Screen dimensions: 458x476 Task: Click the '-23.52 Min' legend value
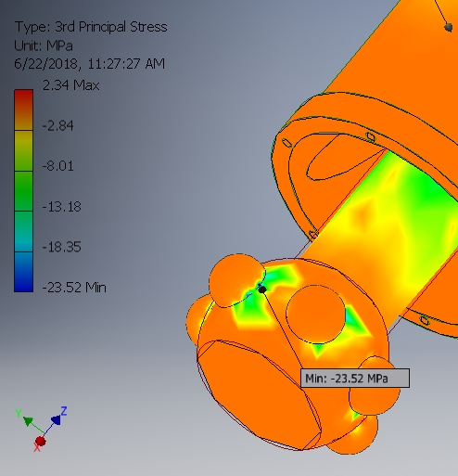point(74,288)
